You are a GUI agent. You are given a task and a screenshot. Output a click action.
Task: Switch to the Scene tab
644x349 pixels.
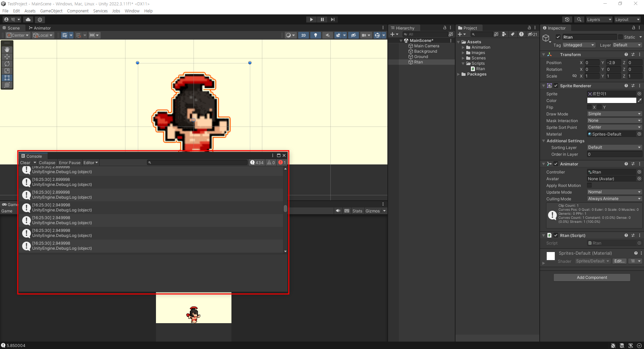tap(11, 28)
